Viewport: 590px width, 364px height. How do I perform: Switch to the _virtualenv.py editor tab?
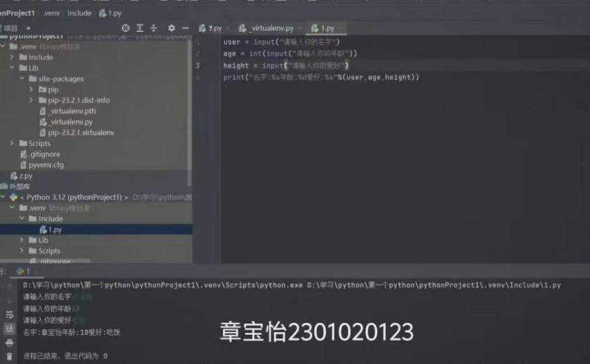[272, 28]
